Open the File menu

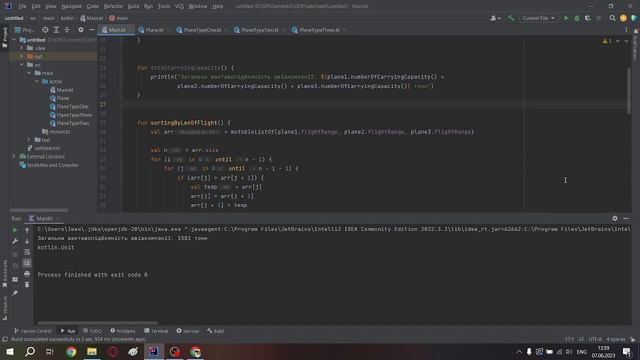coord(22,6)
